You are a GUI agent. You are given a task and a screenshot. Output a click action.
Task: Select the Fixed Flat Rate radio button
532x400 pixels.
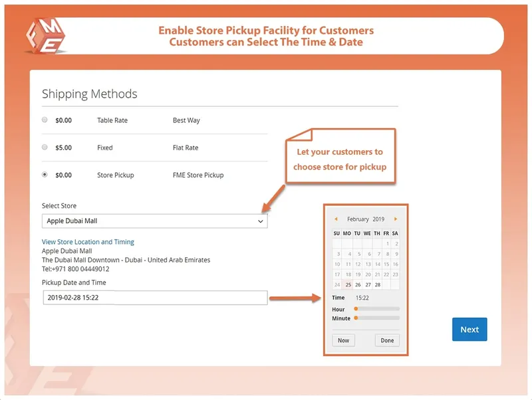pos(45,147)
